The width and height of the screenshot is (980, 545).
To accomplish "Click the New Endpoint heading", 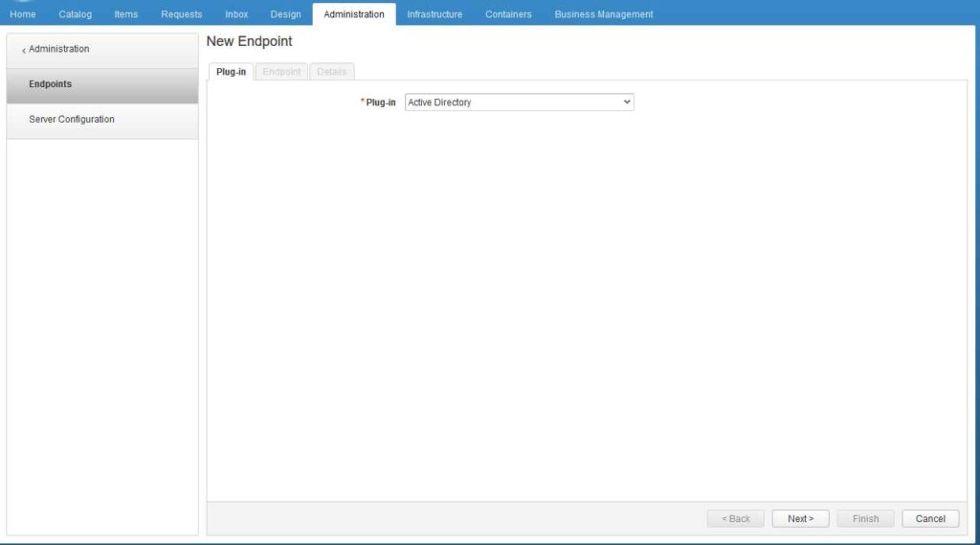I will point(250,41).
